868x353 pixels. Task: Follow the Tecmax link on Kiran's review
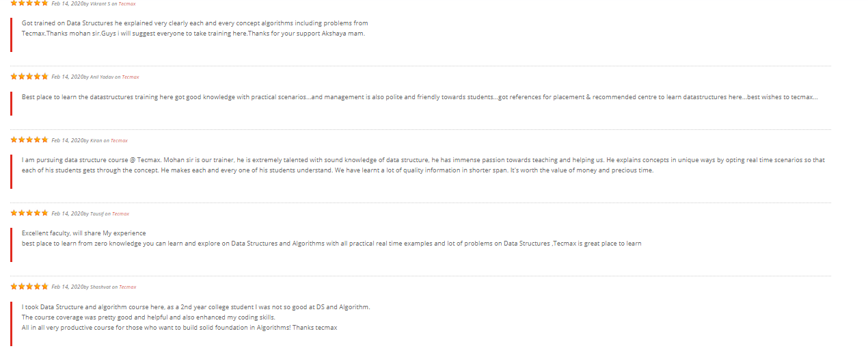[x=119, y=141]
